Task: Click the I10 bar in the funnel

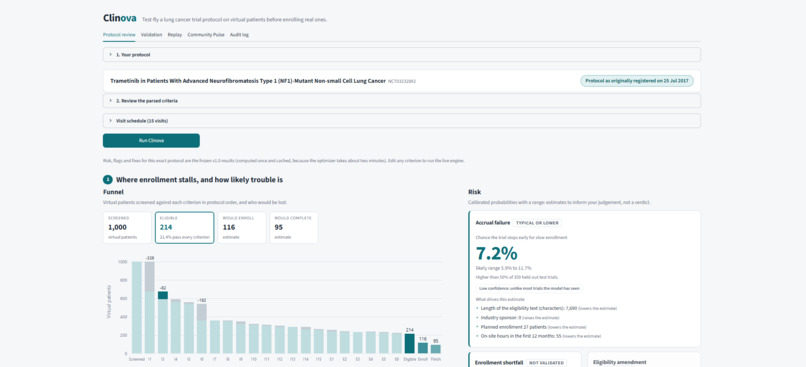Action: coord(253,339)
